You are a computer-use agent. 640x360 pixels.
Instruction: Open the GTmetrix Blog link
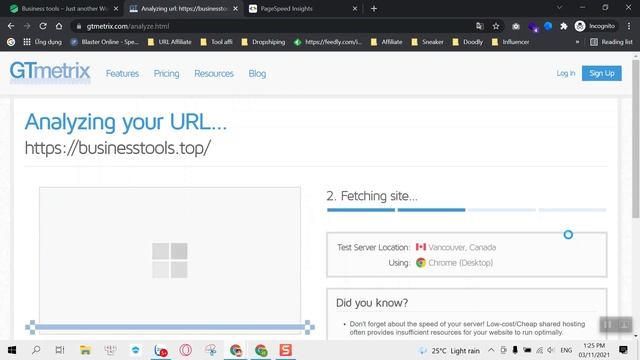coord(257,73)
